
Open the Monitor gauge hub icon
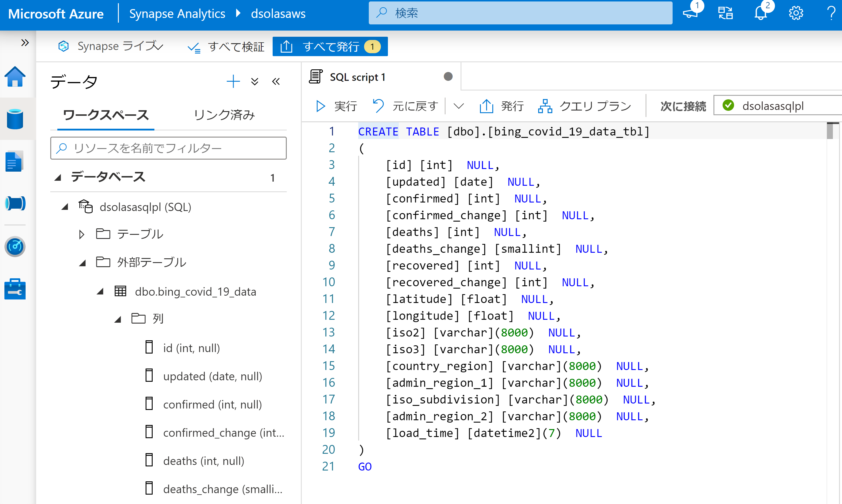tap(15, 246)
